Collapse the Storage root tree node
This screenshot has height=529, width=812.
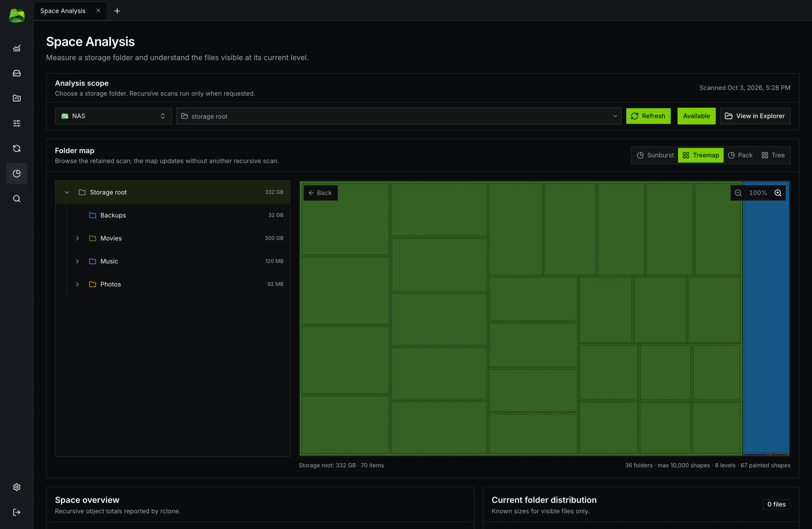pyautogui.click(x=67, y=192)
